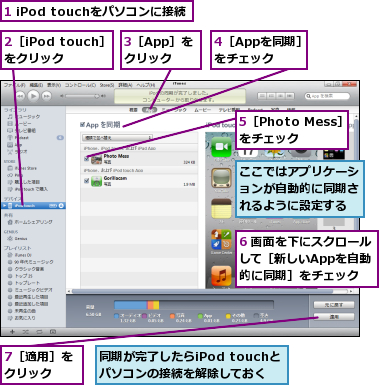Select App in the library sidebar
The image size is (379, 385).
15,145
